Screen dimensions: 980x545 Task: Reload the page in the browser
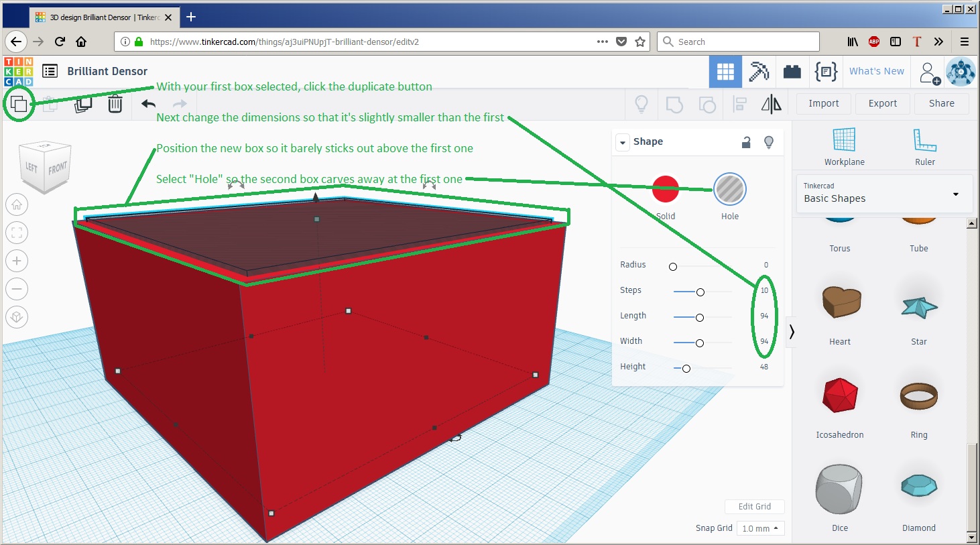pyautogui.click(x=60, y=42)
